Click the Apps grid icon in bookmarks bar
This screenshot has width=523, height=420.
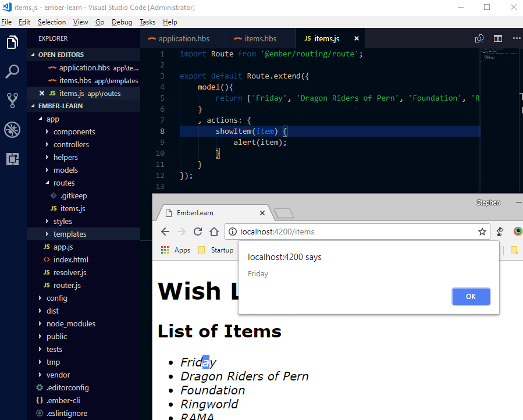pos(165,250)
